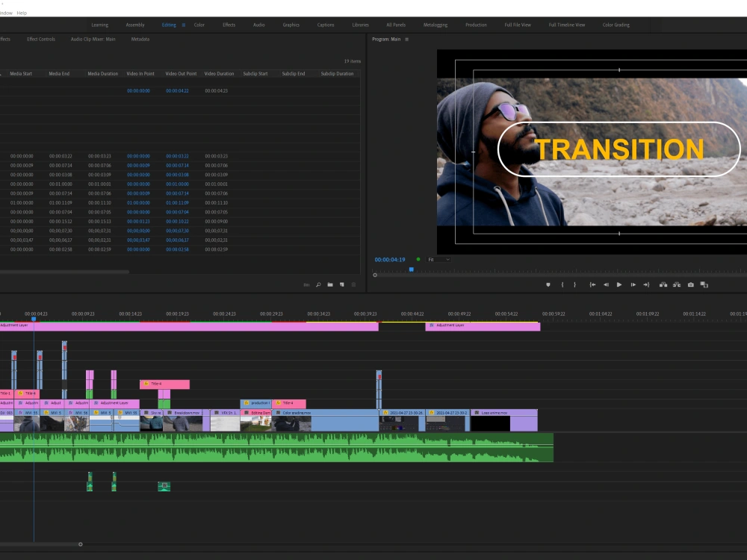
Task: Click the Program monitor zoom bar left handle
Action: click(x=375, y=276)
